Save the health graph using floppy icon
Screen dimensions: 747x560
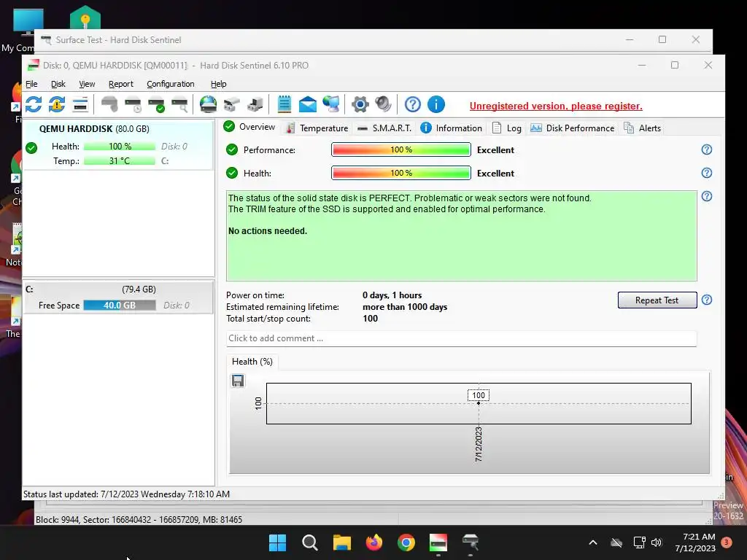pos(238,381)
